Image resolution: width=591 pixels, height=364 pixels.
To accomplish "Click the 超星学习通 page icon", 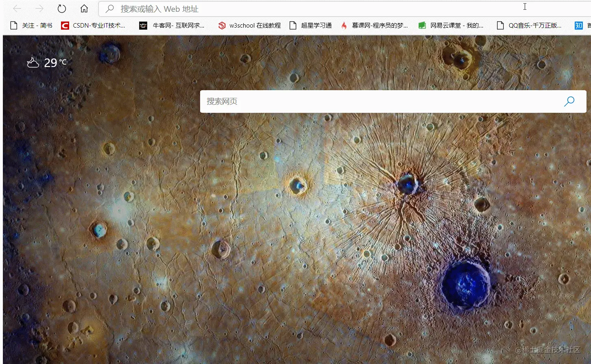I will tap(293, 26).
